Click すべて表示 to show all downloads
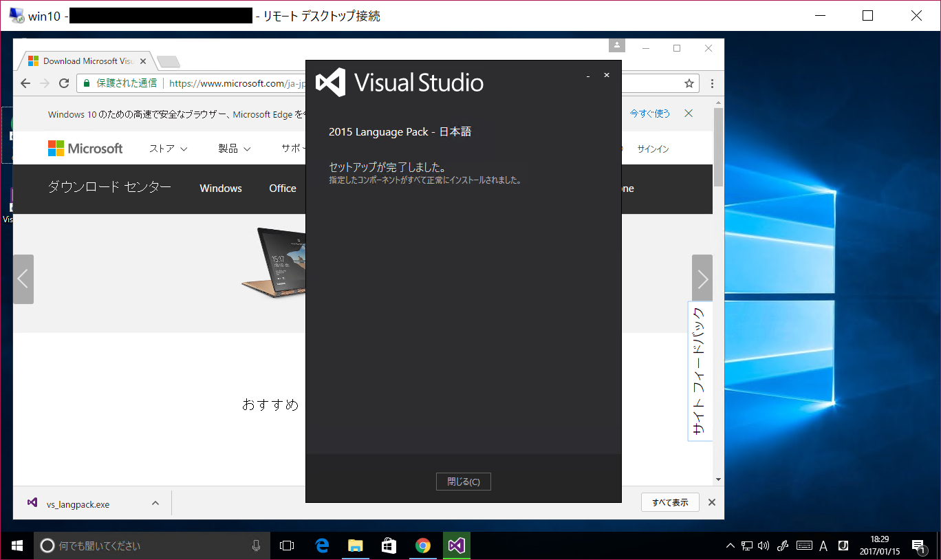The height and width of the screenshot is (560, 941). coord(669,502)
